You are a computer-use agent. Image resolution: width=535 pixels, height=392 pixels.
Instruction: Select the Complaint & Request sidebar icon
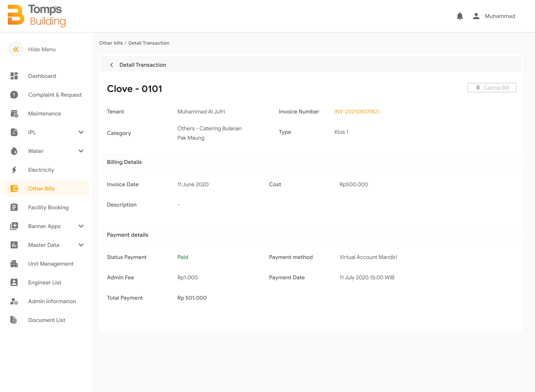tap(14, 95)
